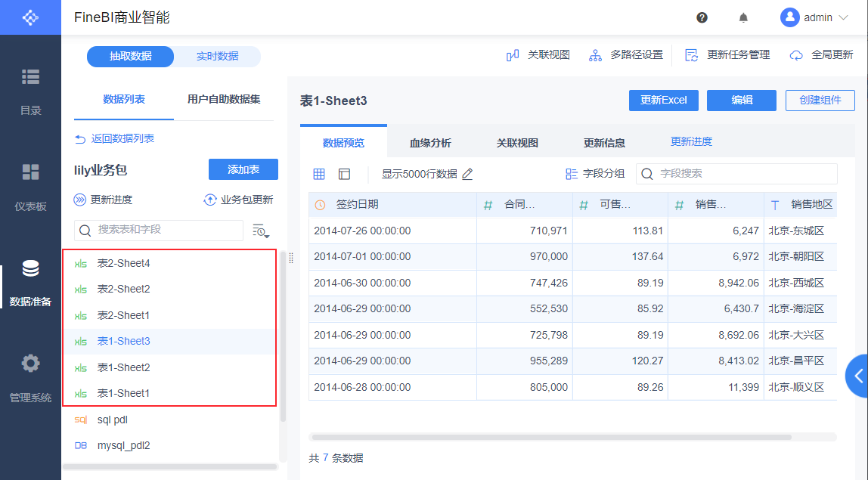Select the 数据准备 data preparation sidebar icon
Screen dimensions: 868x480
pos(30,268)
